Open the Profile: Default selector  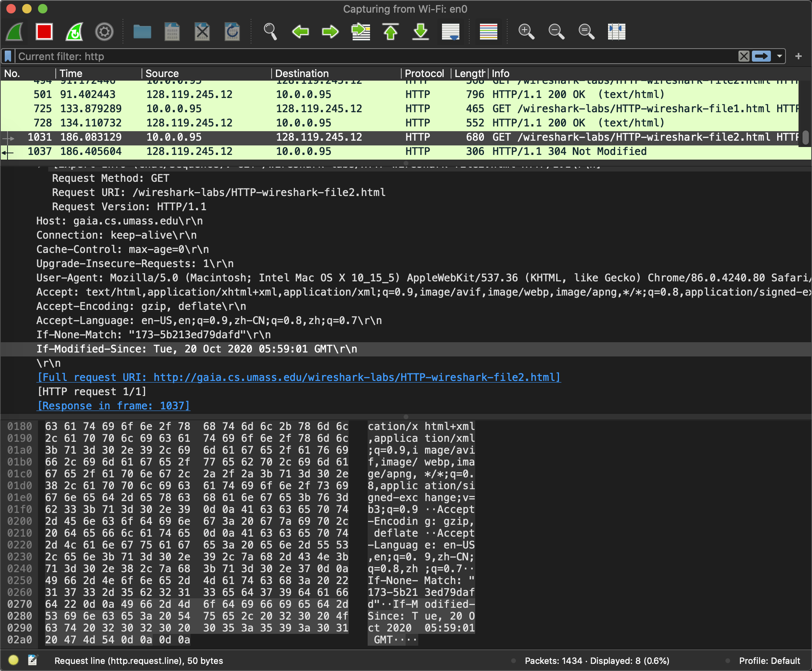(769, 661)
